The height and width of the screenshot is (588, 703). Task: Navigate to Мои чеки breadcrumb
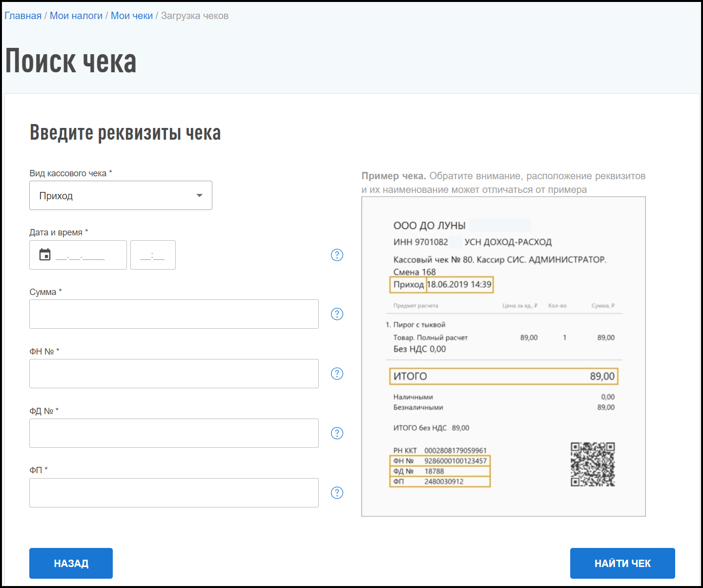132,16
